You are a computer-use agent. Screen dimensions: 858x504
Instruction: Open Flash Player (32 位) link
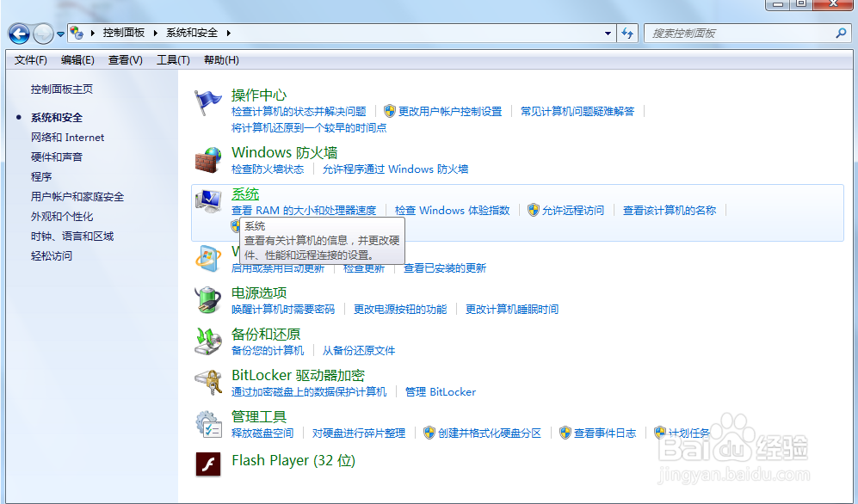[x=293, y=461]
